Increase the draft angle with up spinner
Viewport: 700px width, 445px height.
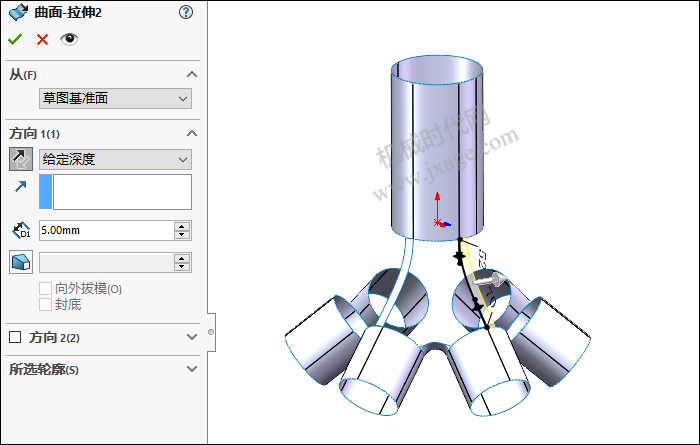click(182, 258)
